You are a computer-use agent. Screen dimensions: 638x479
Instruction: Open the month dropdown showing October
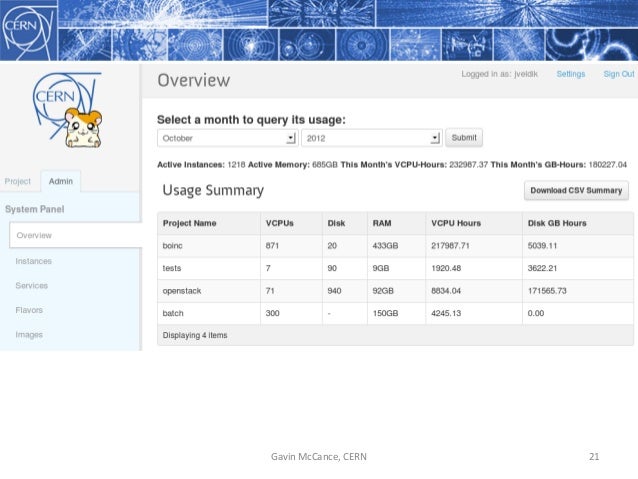coord(226,138)
